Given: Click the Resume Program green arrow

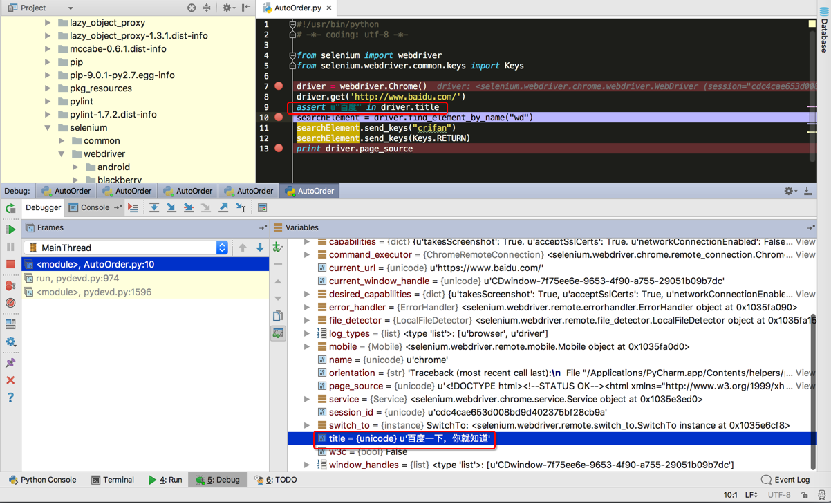Looking at the screenshot, I should point(10,230).
